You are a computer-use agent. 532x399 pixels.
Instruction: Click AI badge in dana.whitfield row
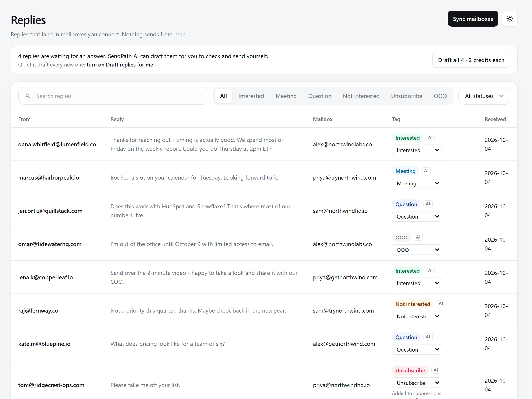point(430,137)
